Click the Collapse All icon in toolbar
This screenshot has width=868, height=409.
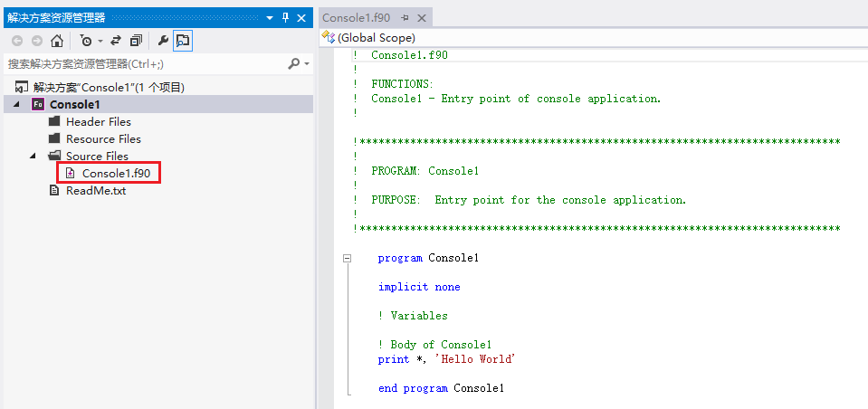coord(136,41)
